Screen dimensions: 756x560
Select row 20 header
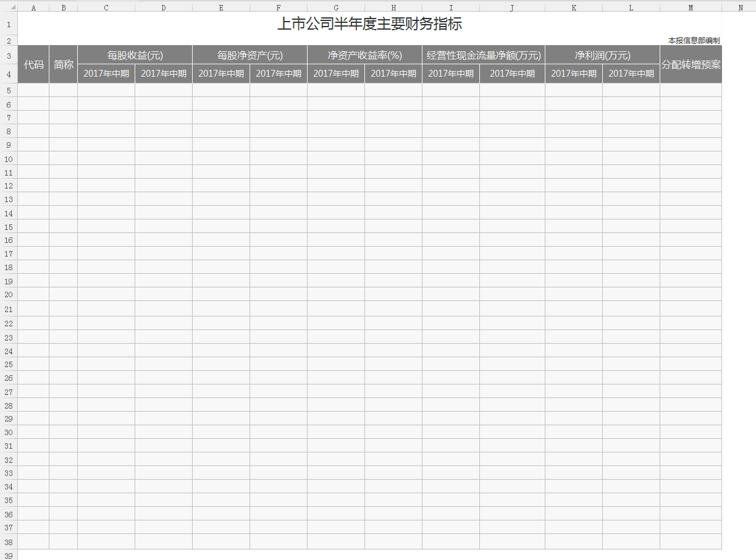(x=9, y=294)
